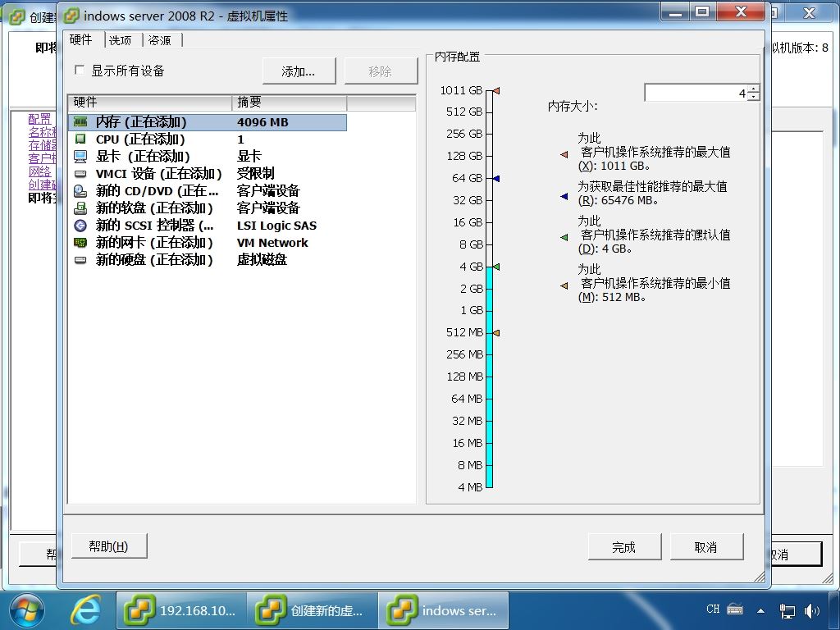This screenshot has width=840, height=630.
Task: Click the new hard disk (硬盘) icon
Action: [80, 260]
